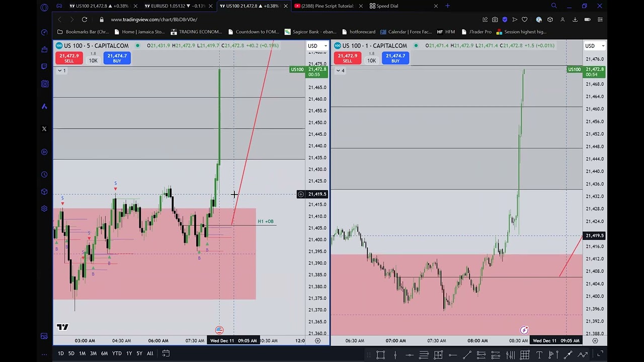Click the ad-blocker shield icon

505,20
